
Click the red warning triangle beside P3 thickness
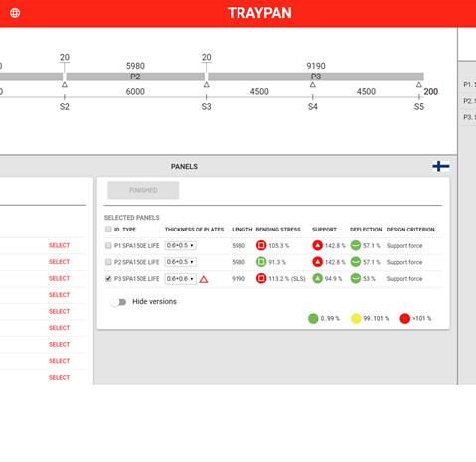click(204, 280)
